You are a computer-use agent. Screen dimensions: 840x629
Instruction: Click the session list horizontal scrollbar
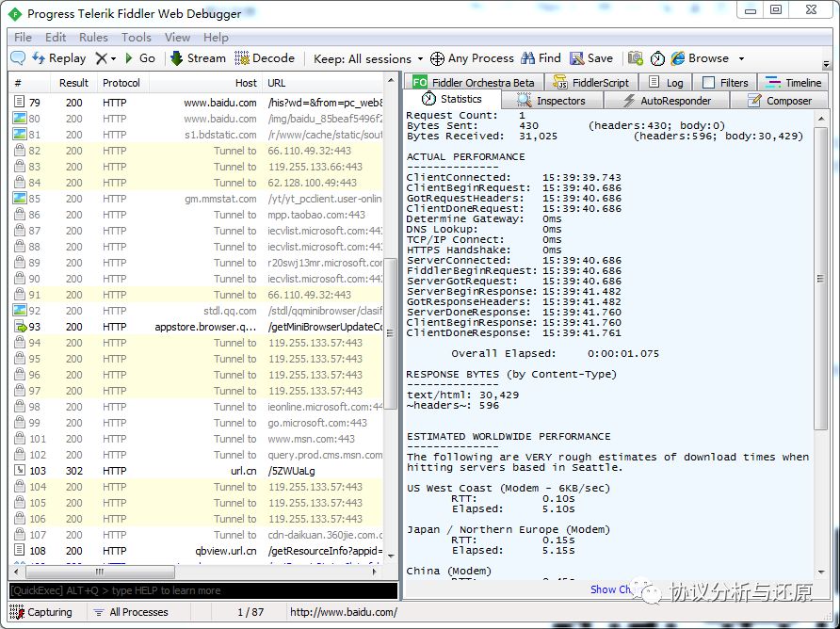(100, 572)
